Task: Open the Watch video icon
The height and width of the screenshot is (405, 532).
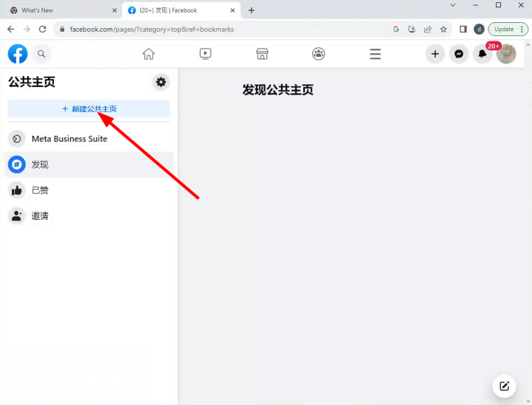Action: coord(205,54)
